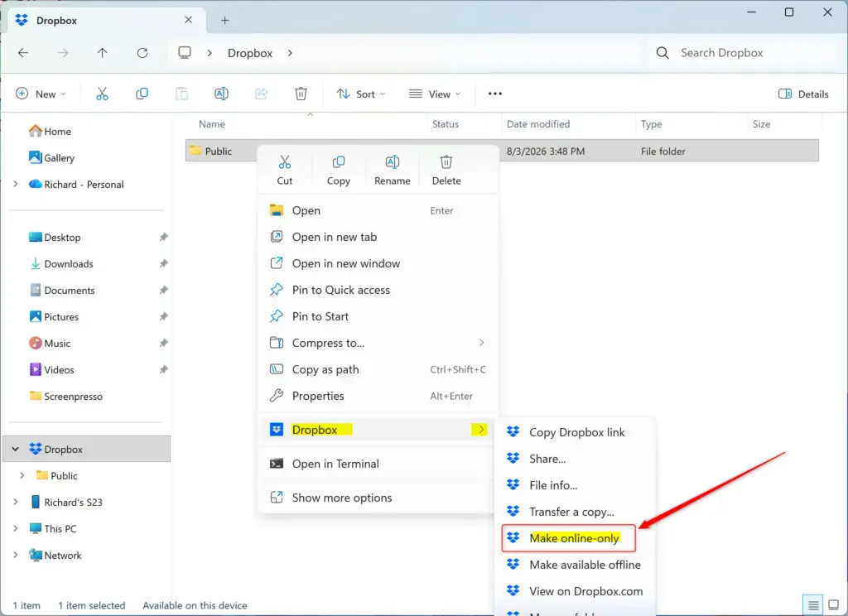Close the Dropbox tab
848x616 pixels.
pyautogui.click(x=188, y=20)
